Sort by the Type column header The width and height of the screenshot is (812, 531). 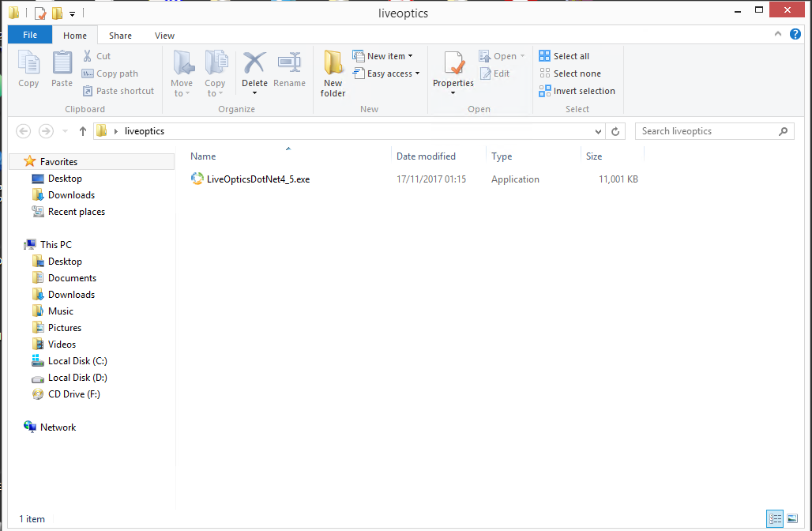(502, 156)
